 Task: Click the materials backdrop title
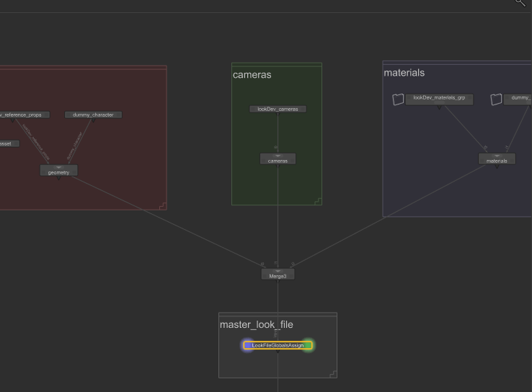(x=404, y=73)
